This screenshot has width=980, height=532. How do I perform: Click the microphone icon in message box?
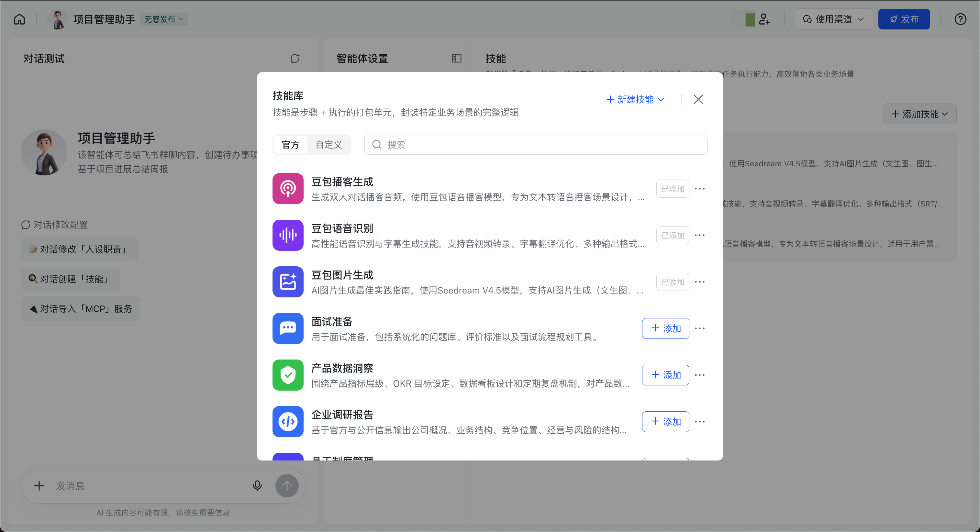click(x=257, y=486)
